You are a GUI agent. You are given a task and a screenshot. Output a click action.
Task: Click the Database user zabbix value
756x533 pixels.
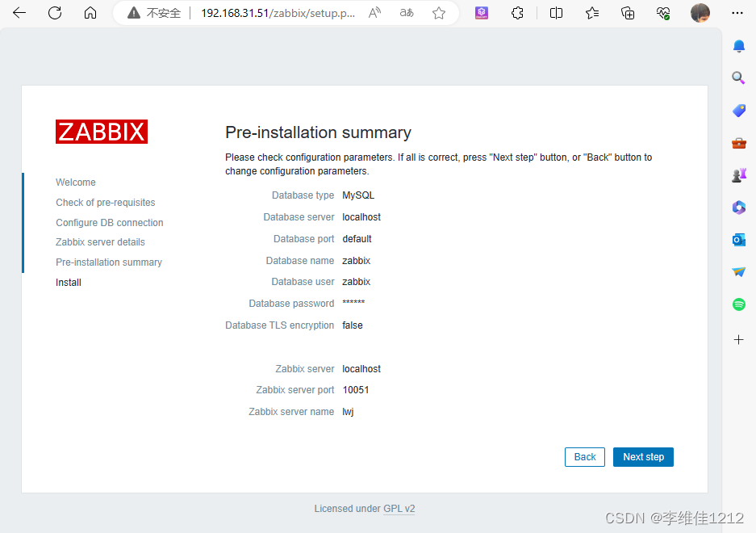(357, 282)
